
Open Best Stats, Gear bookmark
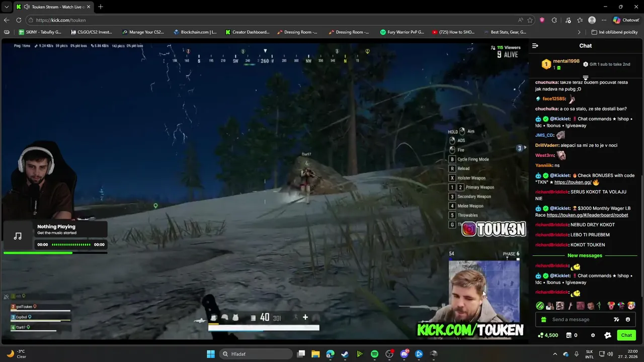click(505, 32)
